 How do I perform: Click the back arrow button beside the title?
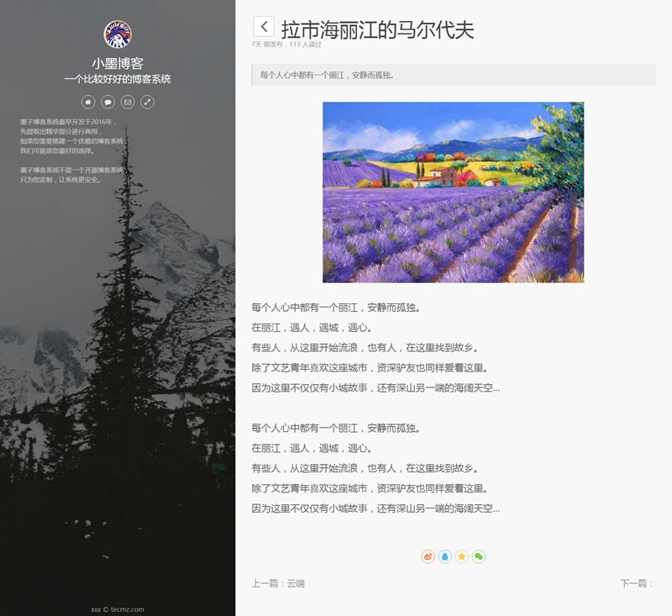pos(264,27)
